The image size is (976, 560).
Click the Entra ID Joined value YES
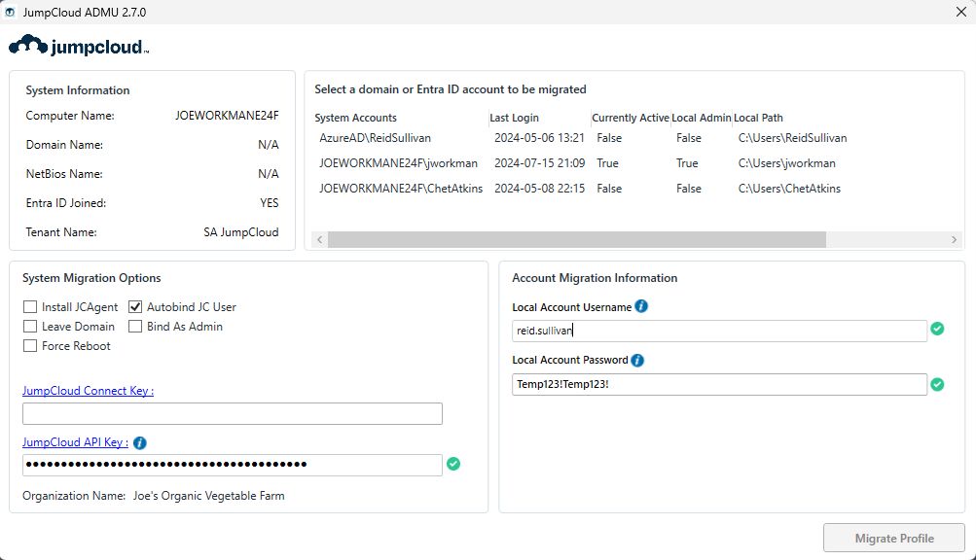click(269, 203)
